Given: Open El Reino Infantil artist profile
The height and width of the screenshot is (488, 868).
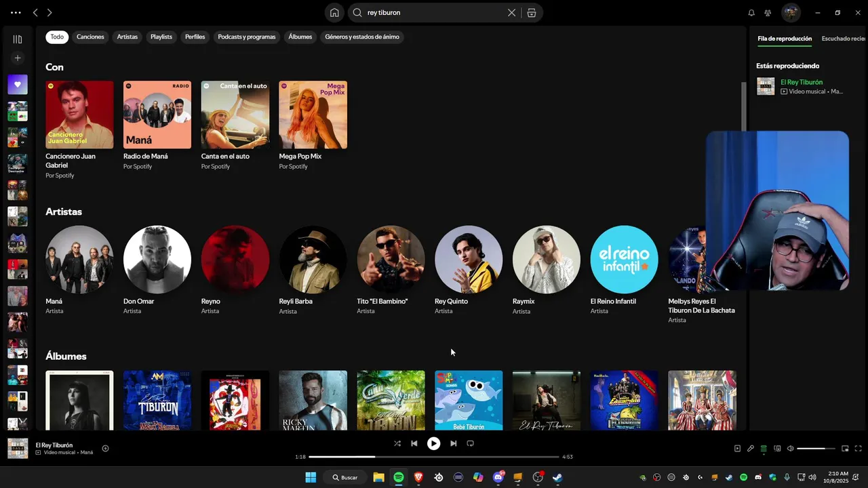Looking at the screenshot, I should click(625, 260).
